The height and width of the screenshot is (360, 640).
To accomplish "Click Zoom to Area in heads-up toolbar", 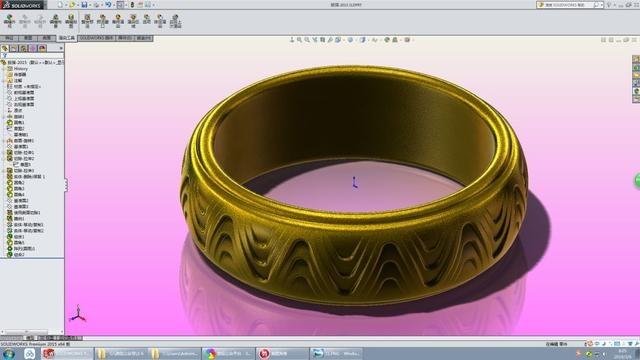I will [x=307, y=40].
